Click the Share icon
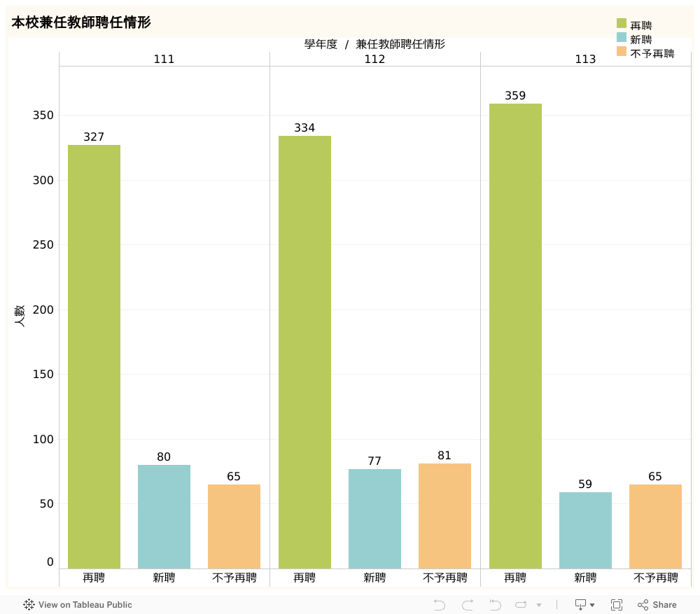700x614 pixels. coord(643,605)
